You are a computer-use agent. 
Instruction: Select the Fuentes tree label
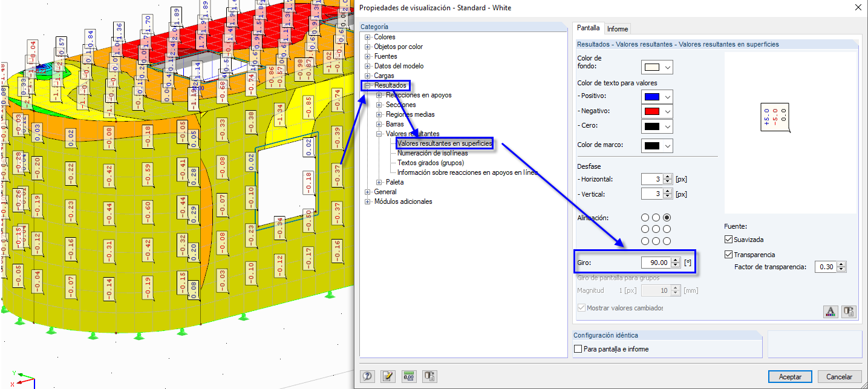coord(386,56)
